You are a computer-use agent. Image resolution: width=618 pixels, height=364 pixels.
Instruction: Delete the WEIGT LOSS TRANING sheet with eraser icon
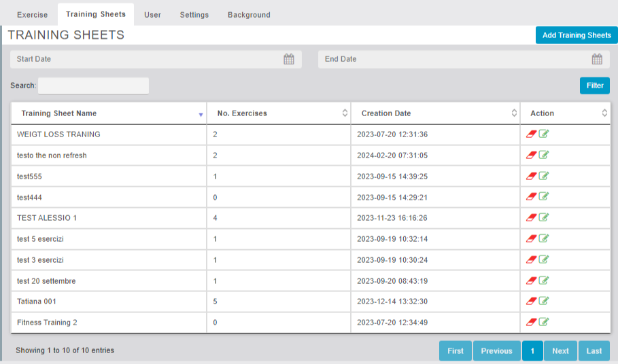click(532, 134)
